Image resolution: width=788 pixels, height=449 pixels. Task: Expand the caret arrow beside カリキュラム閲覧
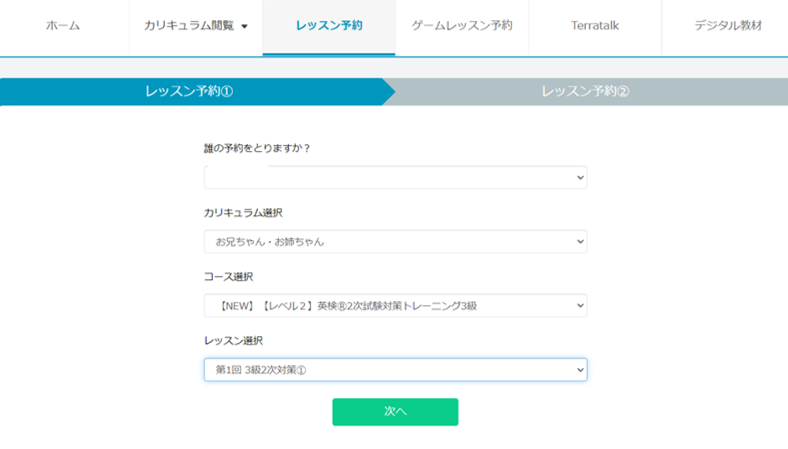pyautogui.click(x=244, y=26)
